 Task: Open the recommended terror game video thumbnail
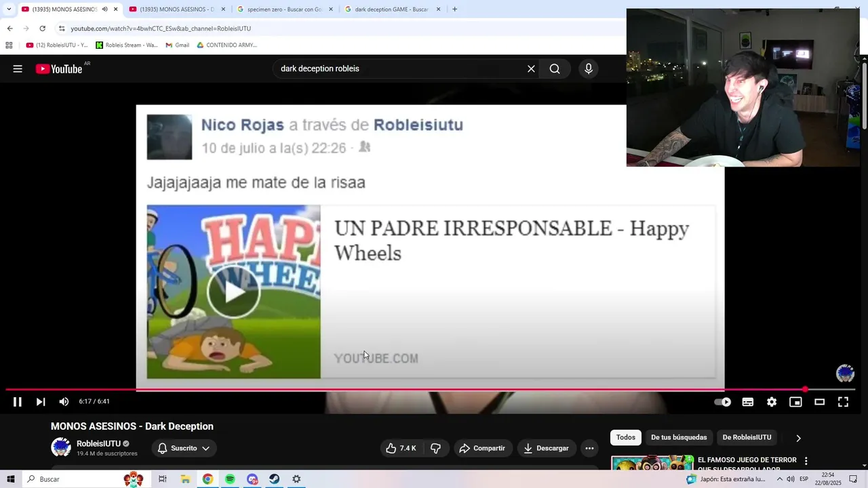[x=652, y=462]
